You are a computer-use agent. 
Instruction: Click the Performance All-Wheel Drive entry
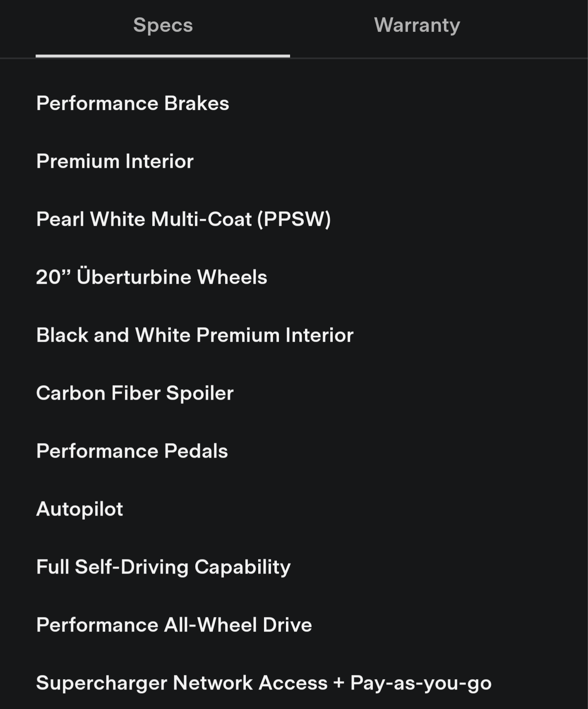(x=174, y=625)
